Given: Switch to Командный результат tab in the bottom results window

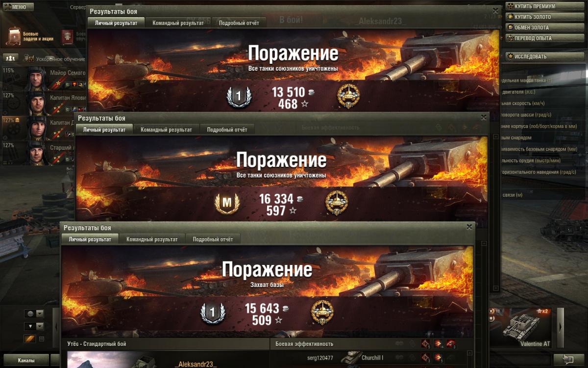Looking at the screenshot, I should 152,239.
